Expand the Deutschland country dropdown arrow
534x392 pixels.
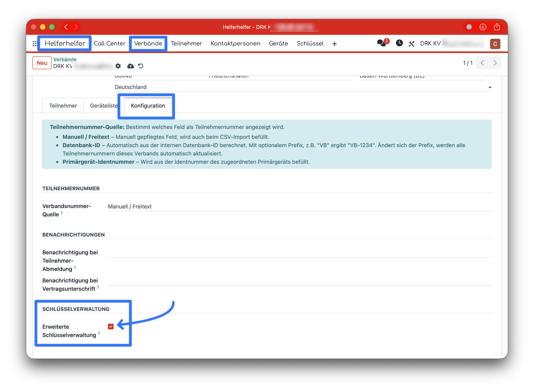click(490, 88)
